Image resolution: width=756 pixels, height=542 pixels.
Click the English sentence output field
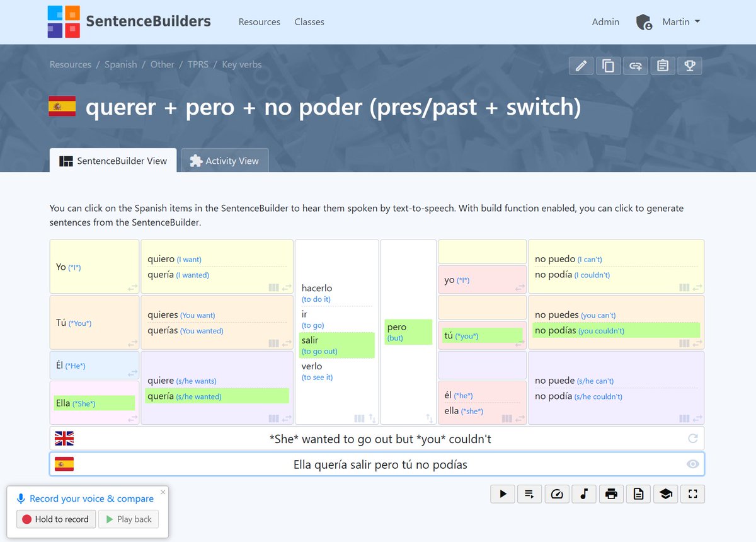377,439
